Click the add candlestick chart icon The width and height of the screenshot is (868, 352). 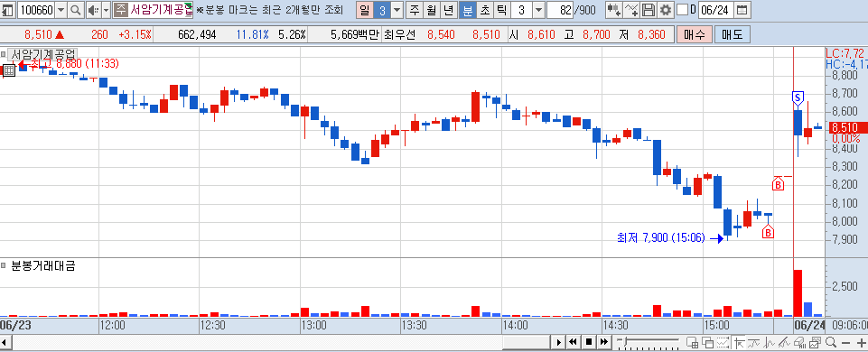[x=613, y=10]
